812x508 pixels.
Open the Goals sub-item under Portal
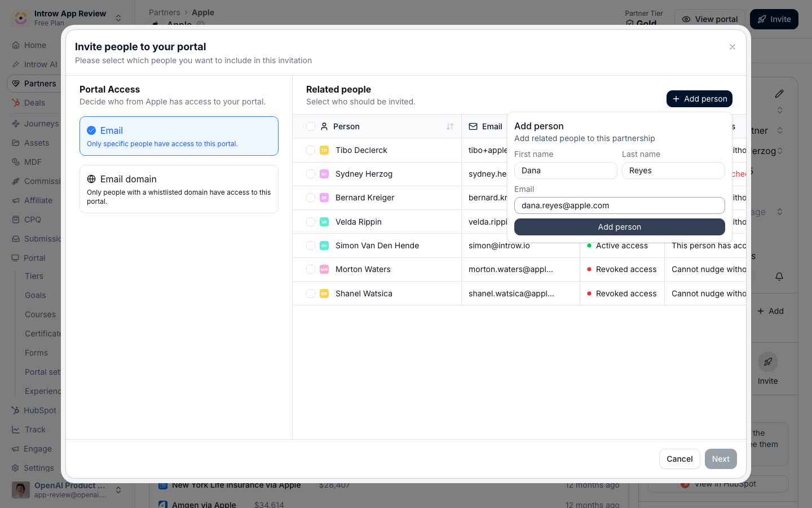(x=35, y=295)
